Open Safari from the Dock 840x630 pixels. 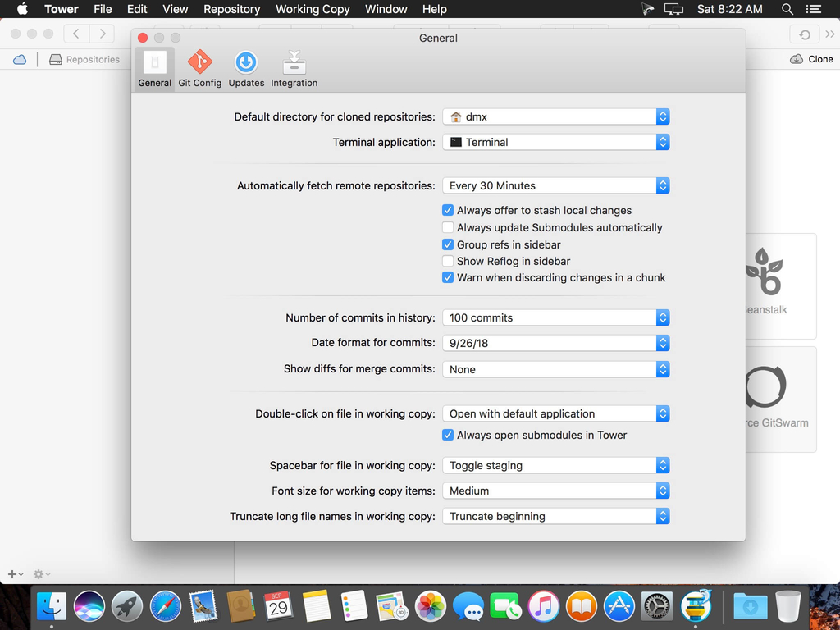click(165, 606)
